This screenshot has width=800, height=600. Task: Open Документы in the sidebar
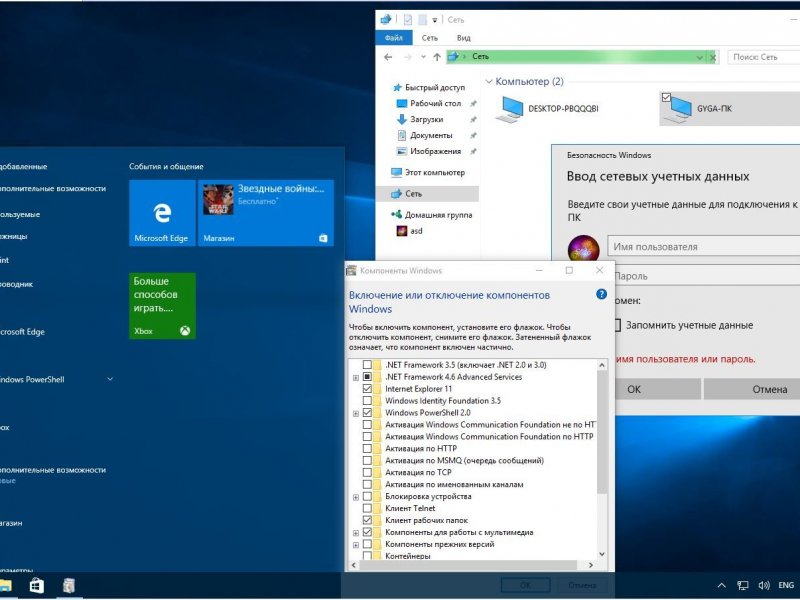pos(431,135)
